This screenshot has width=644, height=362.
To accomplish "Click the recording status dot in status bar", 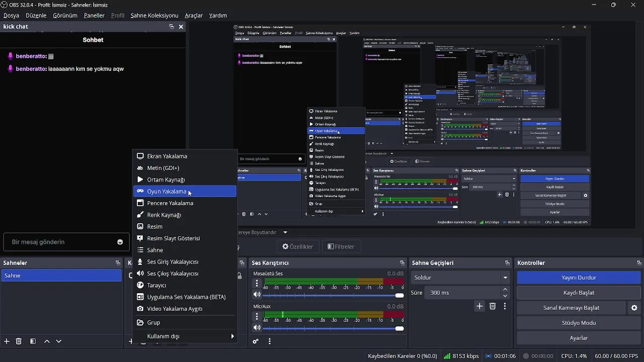I will [526, 356].
